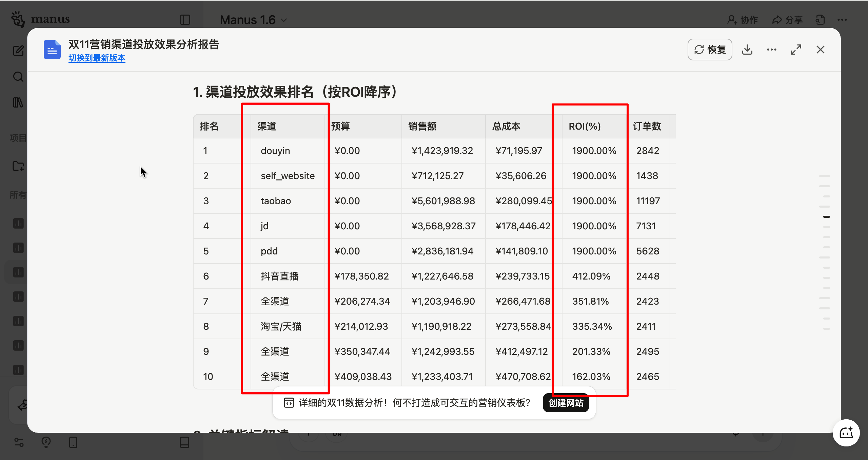Toggle the sidebar panel icon next to manus logo
Screen dimensions: 868x460
point(185,20)
